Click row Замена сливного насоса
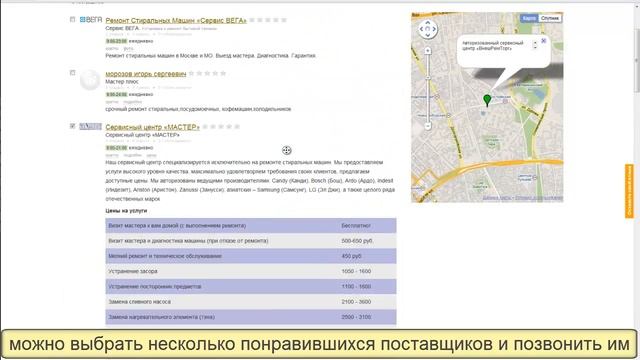The width and height of the screenshot is (640, 360). click(251, 302)
